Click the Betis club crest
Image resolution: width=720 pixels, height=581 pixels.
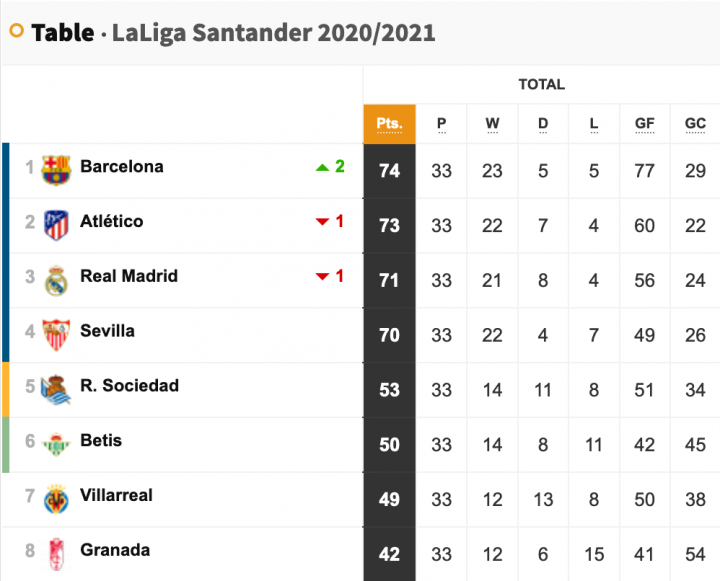(x=56, y=445)
